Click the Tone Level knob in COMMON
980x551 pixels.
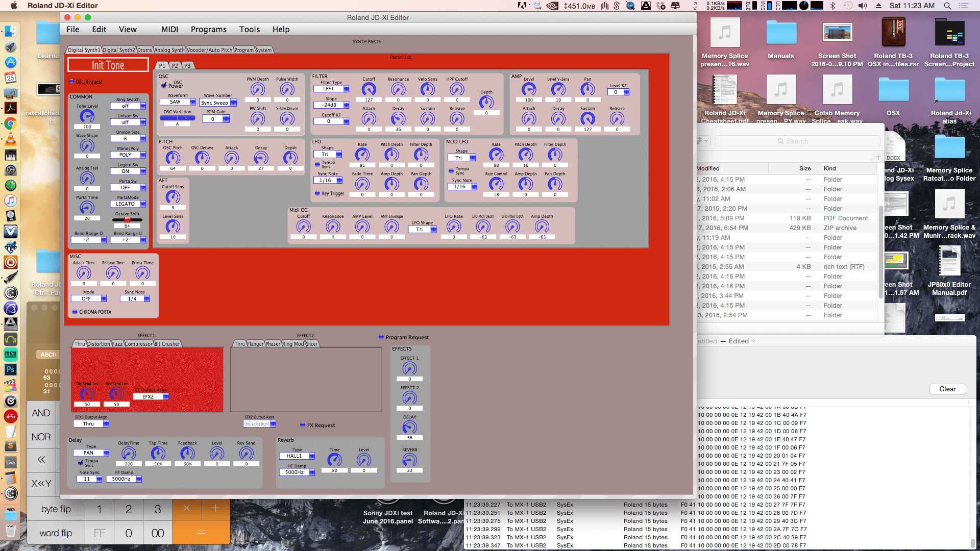[87, 117]
